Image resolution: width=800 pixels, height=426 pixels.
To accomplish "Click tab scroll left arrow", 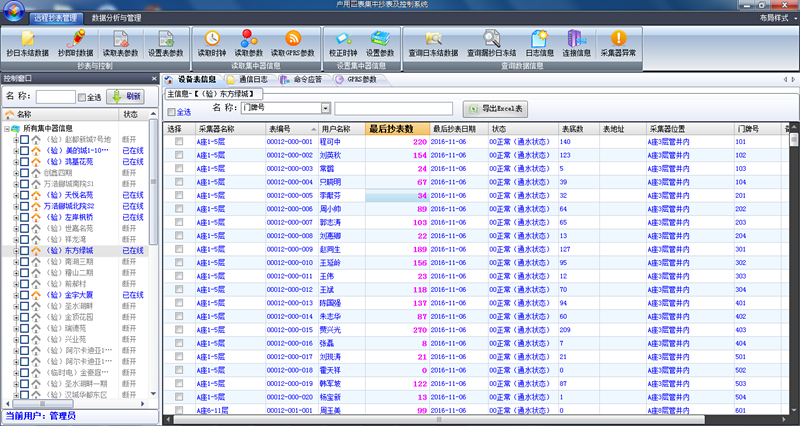I will [x=785, y=80].
